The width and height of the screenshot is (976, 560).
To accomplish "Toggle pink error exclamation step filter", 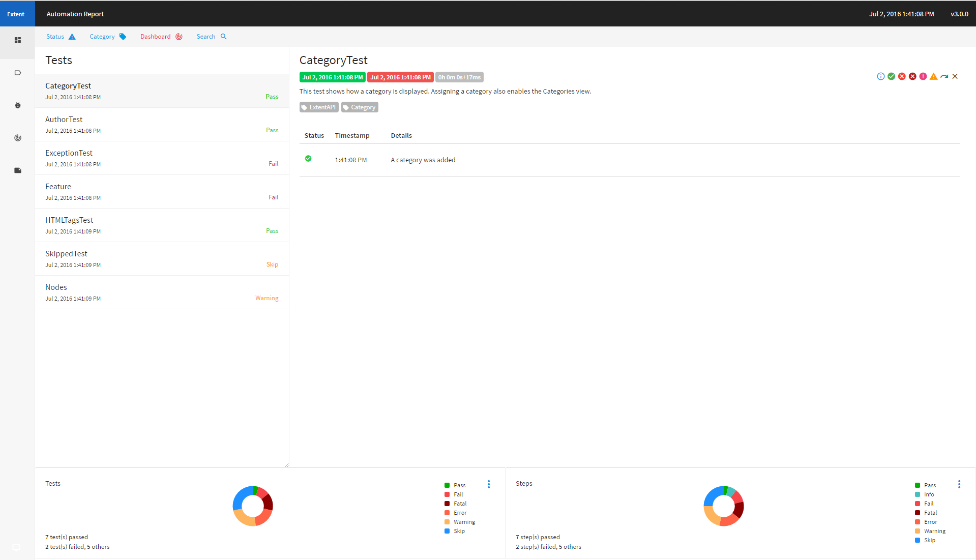I will point(923,76).
